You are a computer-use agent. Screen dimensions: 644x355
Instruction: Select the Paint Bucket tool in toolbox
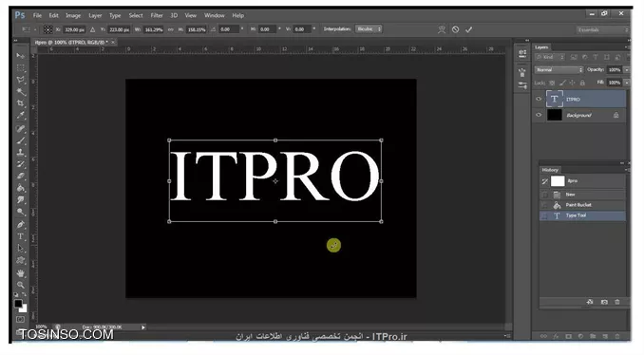21,188
